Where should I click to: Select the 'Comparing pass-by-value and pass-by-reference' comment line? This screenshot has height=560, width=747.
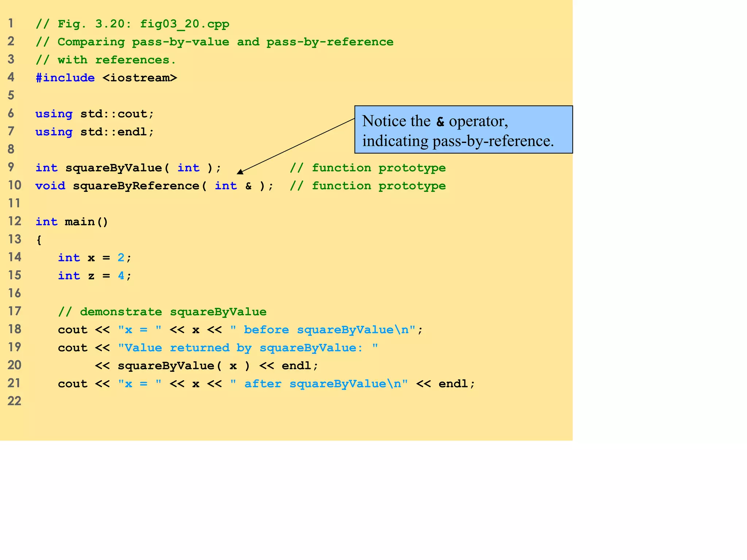[x=214, y=42]
